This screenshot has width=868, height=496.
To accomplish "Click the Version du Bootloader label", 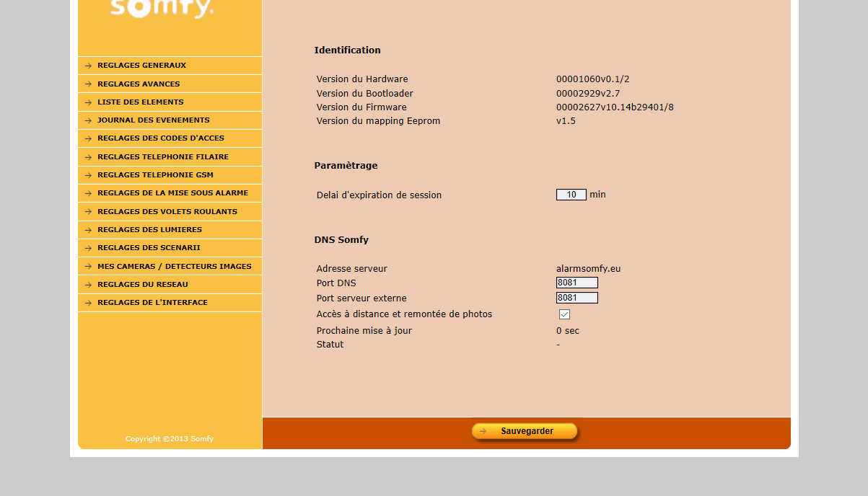I will coord(365,94).
